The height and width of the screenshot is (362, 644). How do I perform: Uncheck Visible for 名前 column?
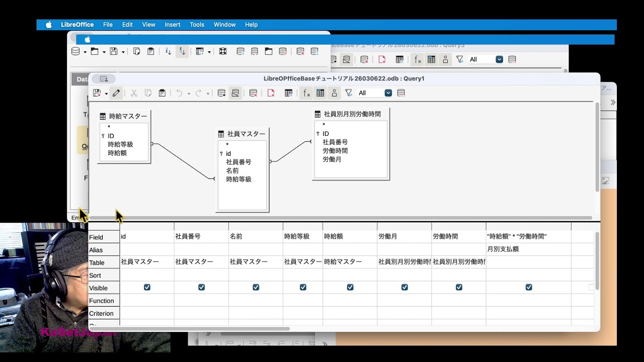point(256,287)
